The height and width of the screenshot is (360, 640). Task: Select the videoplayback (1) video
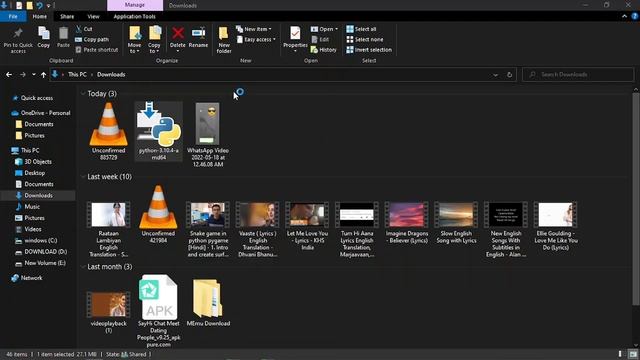[x=109, y=312]
